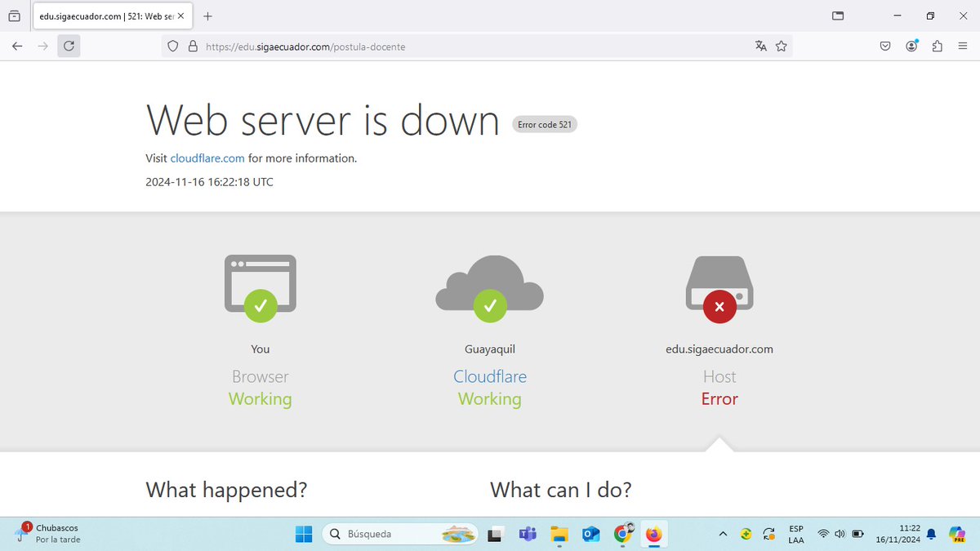The height and width of the screenshot is (551, 980).
Task: Open the recent browsing Firefox View icon
Action: 14,16
